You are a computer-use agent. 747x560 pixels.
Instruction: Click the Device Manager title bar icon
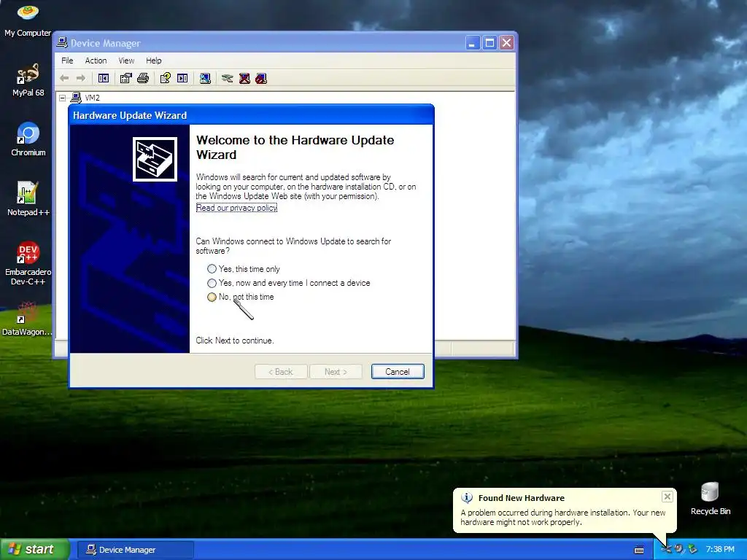(x=62, y=43)
